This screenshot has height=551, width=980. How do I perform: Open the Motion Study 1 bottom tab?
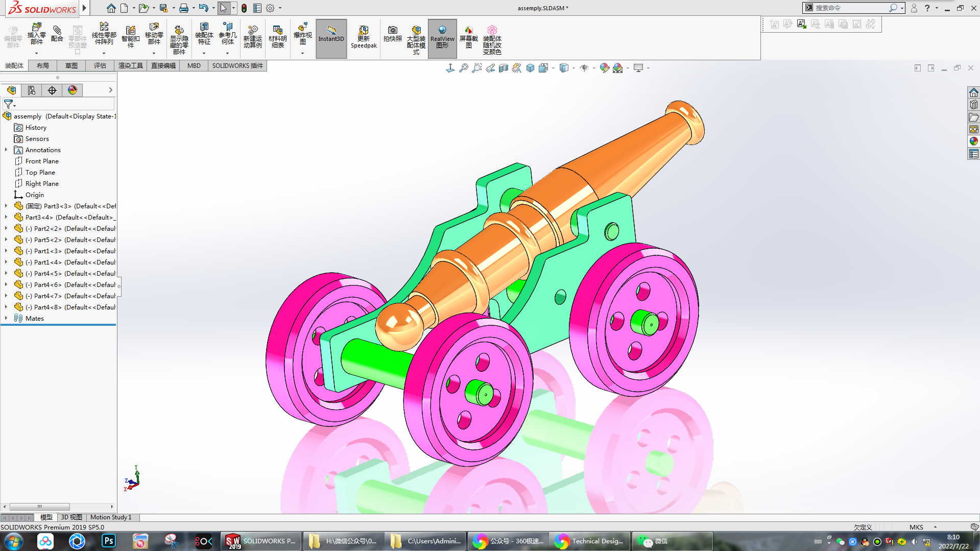pyautogui.click(x=111, y=517)
